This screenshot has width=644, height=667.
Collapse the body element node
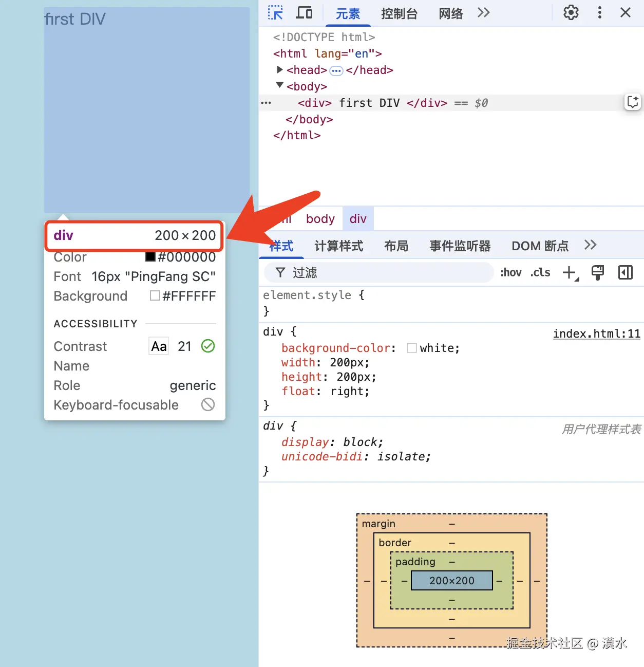pyautogui.click(x=279, y=85)
